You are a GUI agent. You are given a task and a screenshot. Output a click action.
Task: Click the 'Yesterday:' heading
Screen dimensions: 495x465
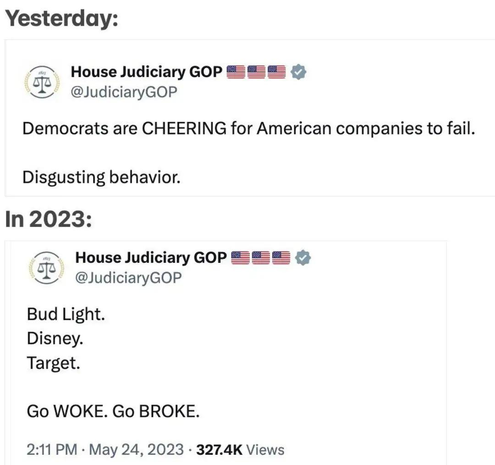(x=62, y=19)
